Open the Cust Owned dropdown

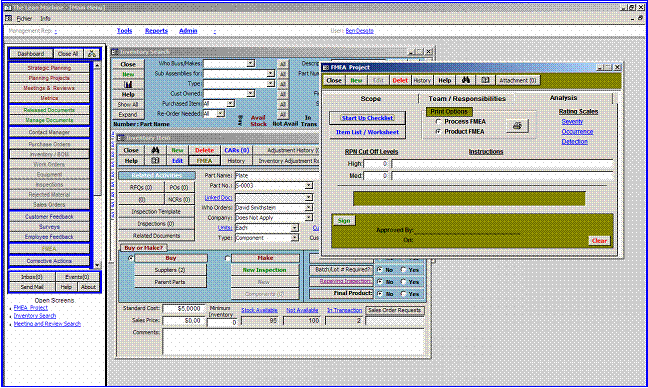pyautogui.click(x=250, y=94)
